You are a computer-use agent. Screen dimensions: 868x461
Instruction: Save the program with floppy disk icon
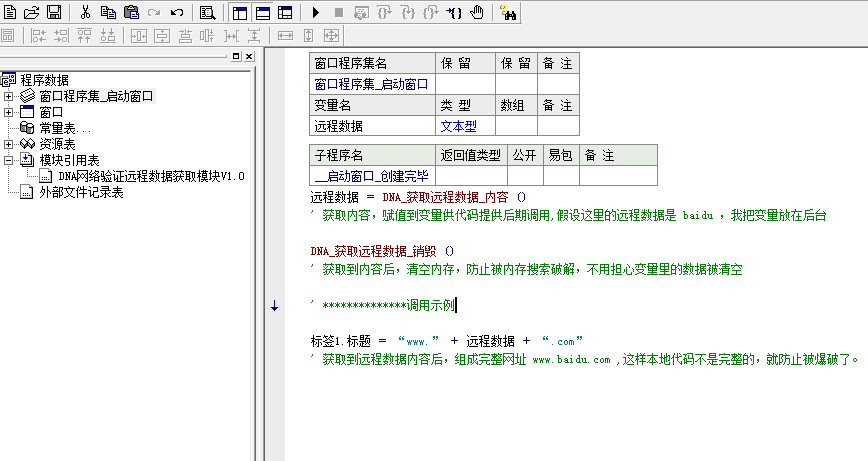pyautogui.click(x=54, y=12)
